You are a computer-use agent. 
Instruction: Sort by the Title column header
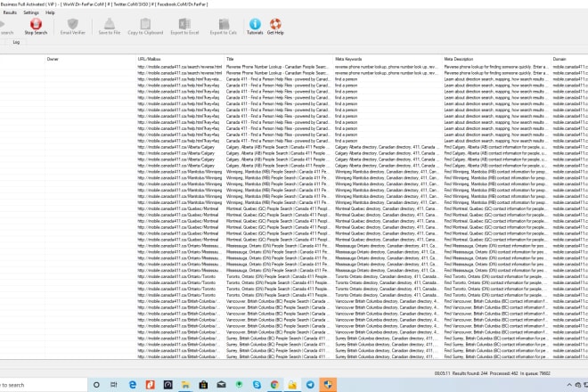coord(279,59)
